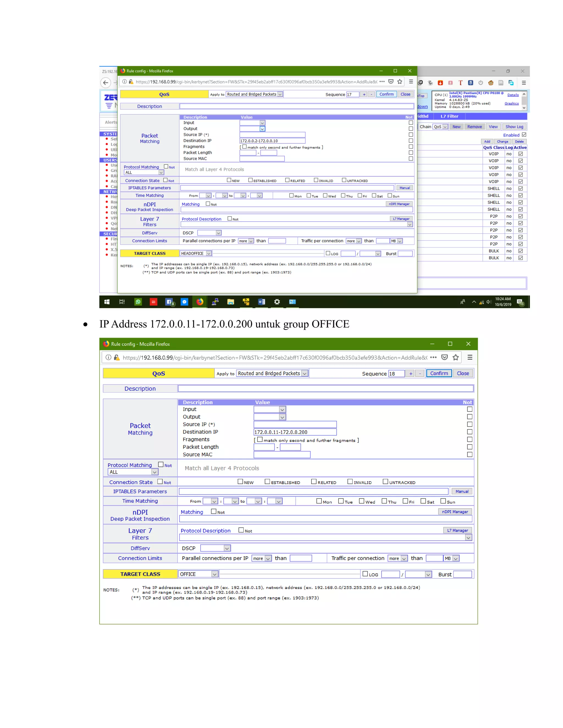Open the L7 Filter tab in background page
This screenshot has height=728, width=563.
449,116
